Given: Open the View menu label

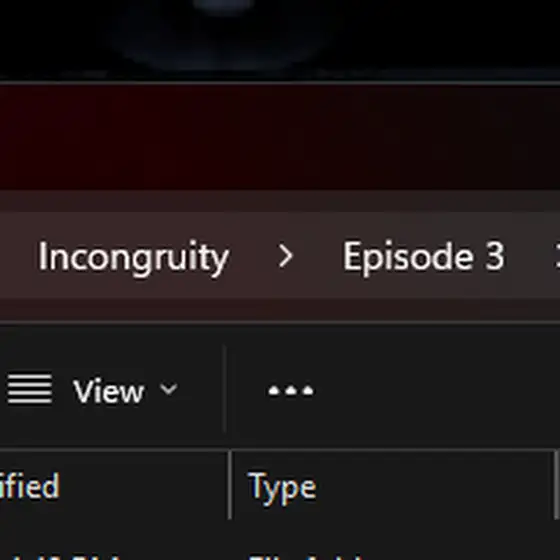Looking at the screenshot, I should coord(108,391).
